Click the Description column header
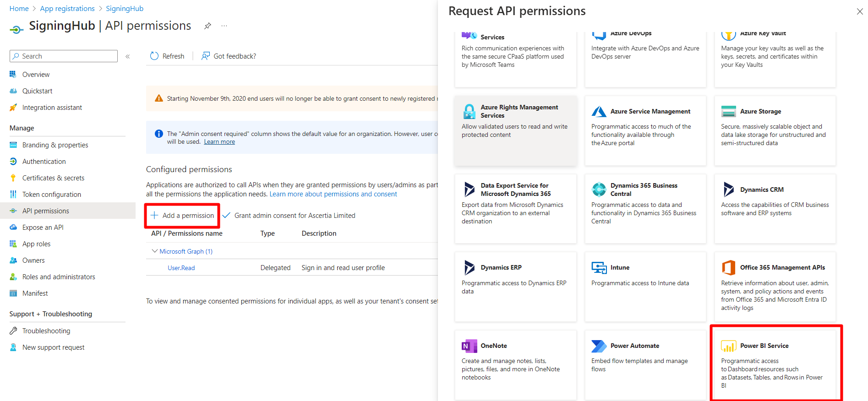The image size is (868, 401). [x=319, y=233]
